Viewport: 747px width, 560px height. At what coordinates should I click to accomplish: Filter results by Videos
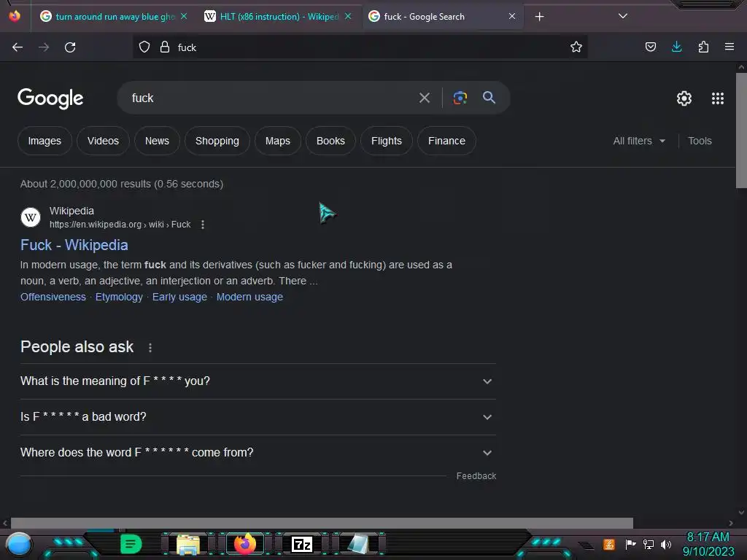click(103, 141)
